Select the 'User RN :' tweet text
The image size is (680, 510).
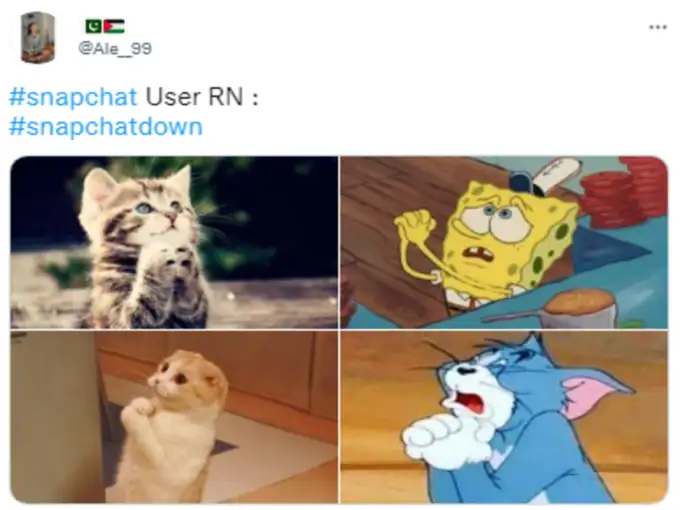coord(202,96)
